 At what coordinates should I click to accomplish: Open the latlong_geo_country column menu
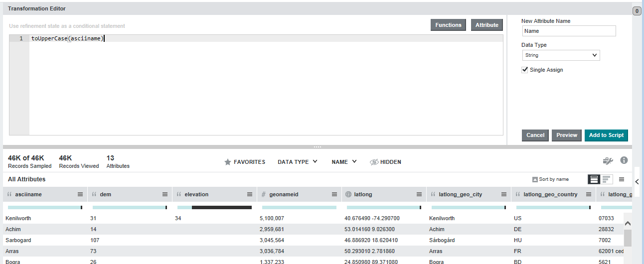(589, 194)
